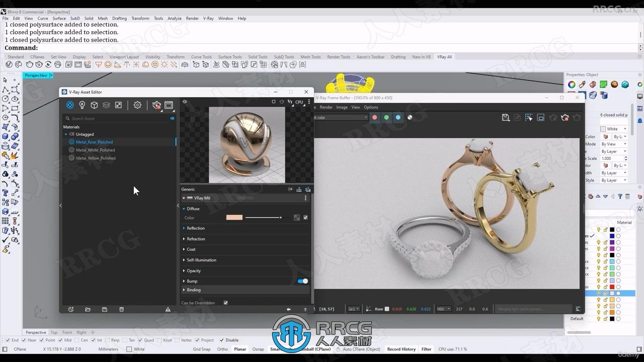
Task: Open Textures category in Asset Editor
Action: coord(118,105)
